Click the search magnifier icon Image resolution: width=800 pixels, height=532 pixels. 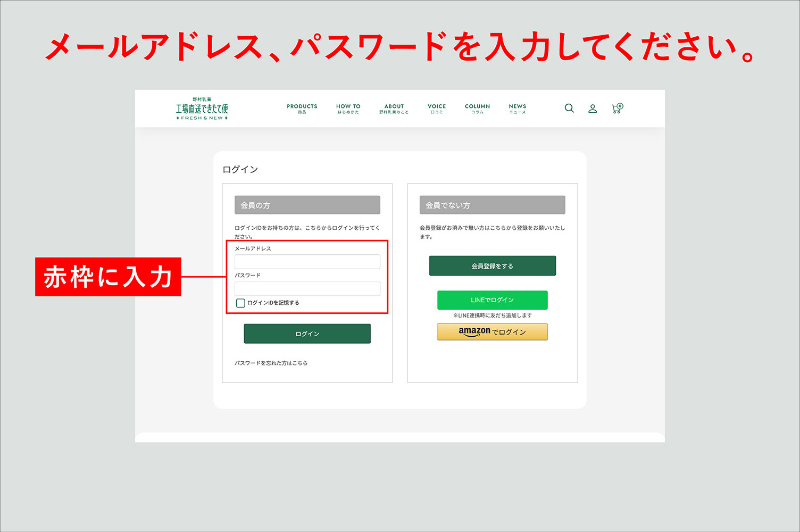(569, 108)
